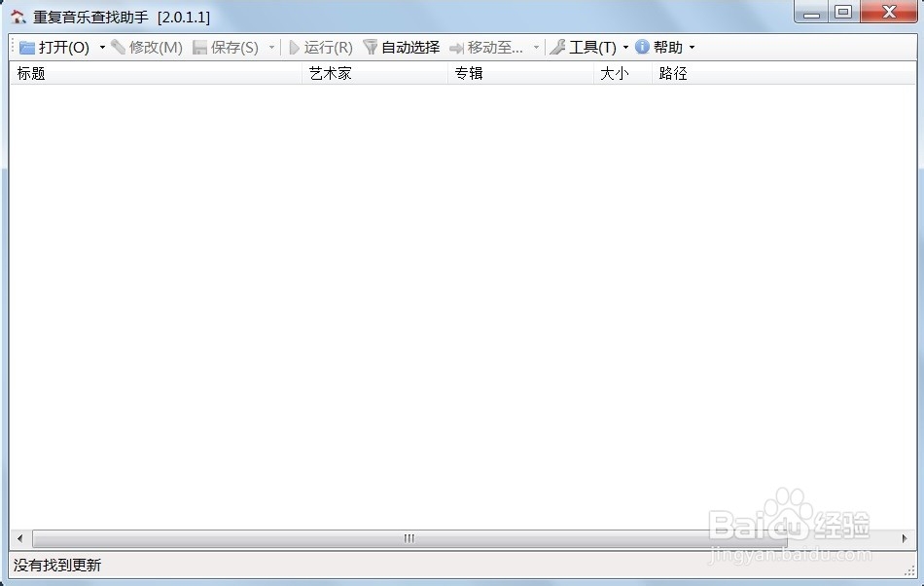Open the 工具(T) menu label

592,47
